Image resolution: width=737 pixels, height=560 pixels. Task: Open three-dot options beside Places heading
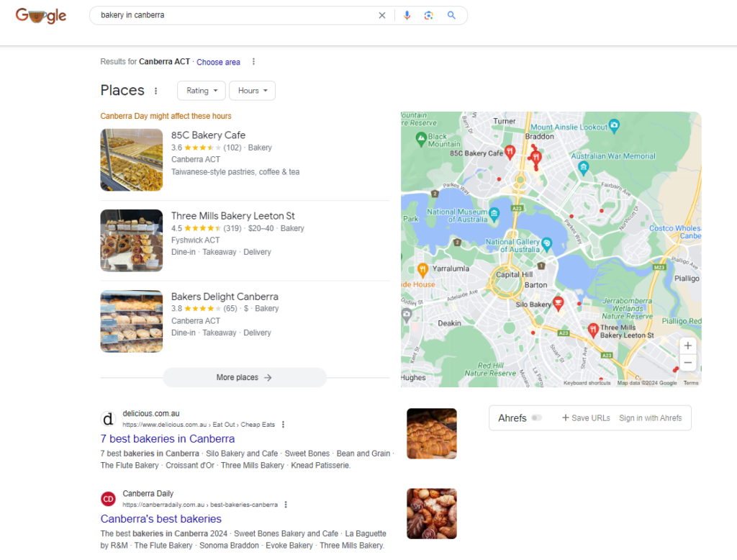tap(155, 91)
